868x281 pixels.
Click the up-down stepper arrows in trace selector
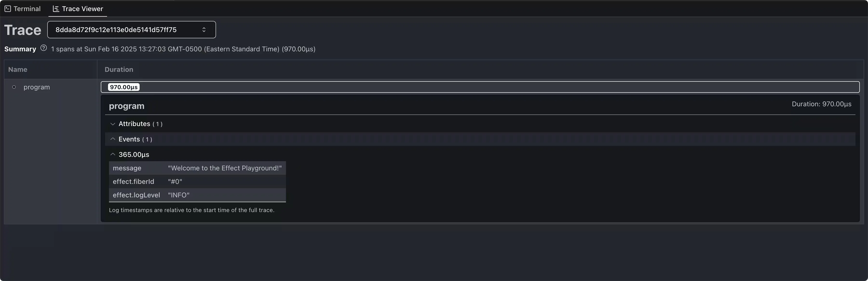204,30
